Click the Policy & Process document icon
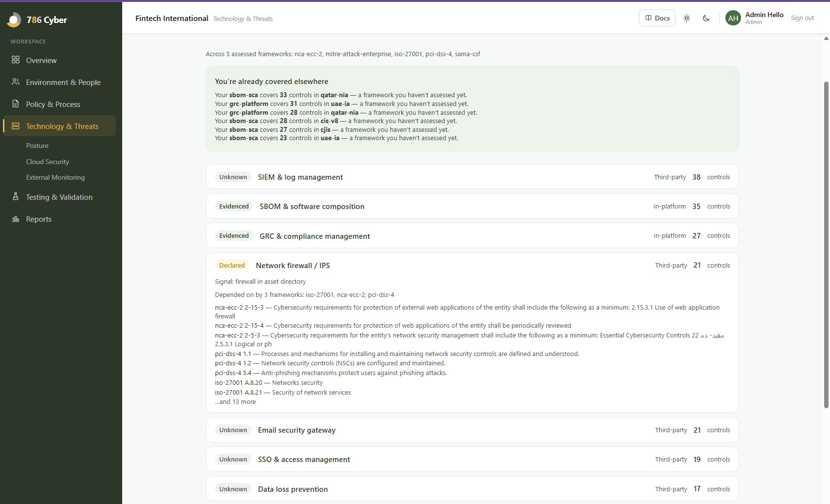Image resolution: width=830 pixels, height=504 pixels. tap(16, 104)
